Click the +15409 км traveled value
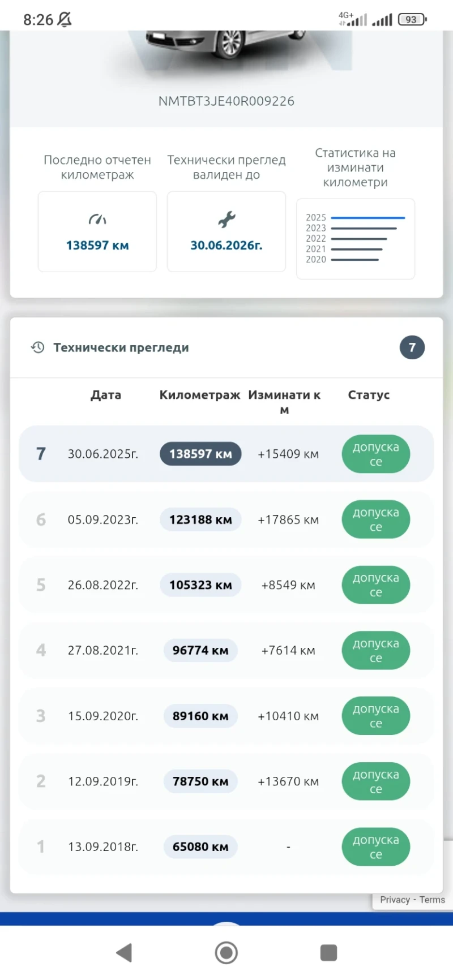Image resolution: width=453 pixels, height=980 pixels. point(288,454)
